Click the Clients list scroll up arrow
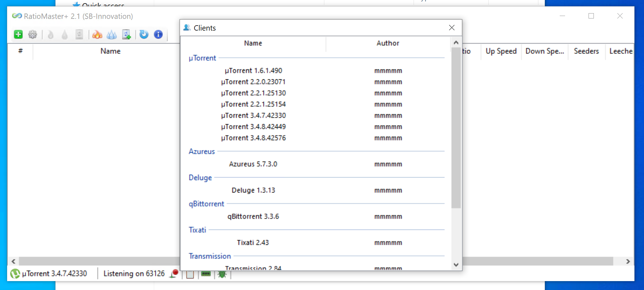The image size is (644, 290). coord(456,43)
